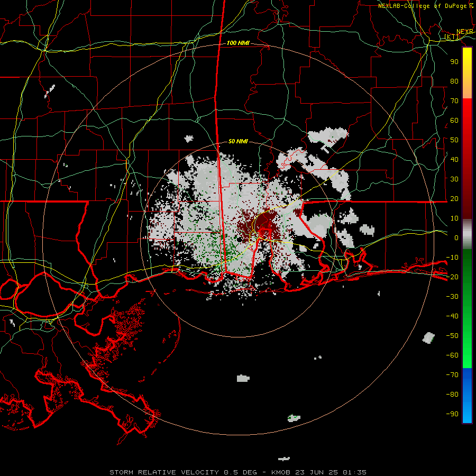Click the -80 scale label
This screenshot has height=476, width=476.
click(452, 395)
